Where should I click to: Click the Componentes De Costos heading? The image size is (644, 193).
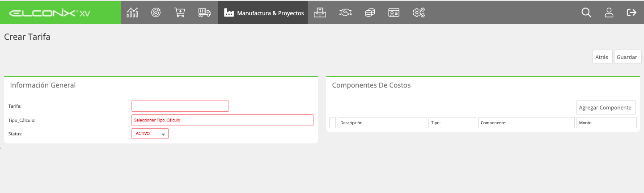coord(371,85)
